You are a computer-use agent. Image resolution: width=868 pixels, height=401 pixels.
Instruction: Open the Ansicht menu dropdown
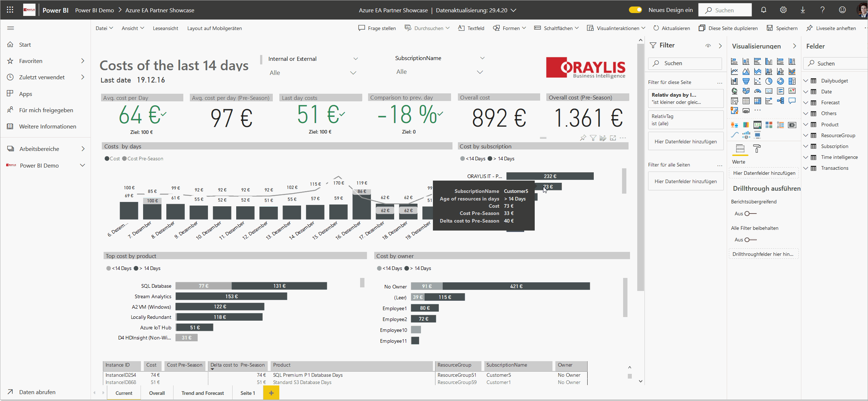(133, 28)
